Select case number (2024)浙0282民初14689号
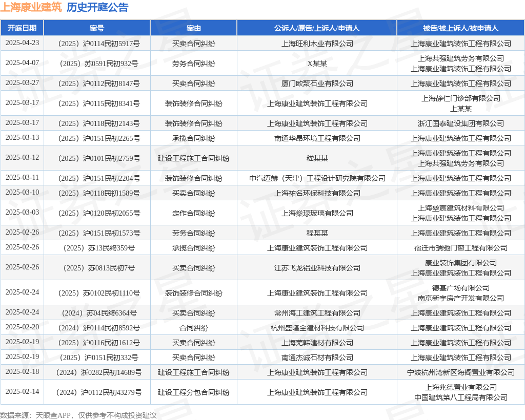Viewport: 525px width, 420px height. 97,372
